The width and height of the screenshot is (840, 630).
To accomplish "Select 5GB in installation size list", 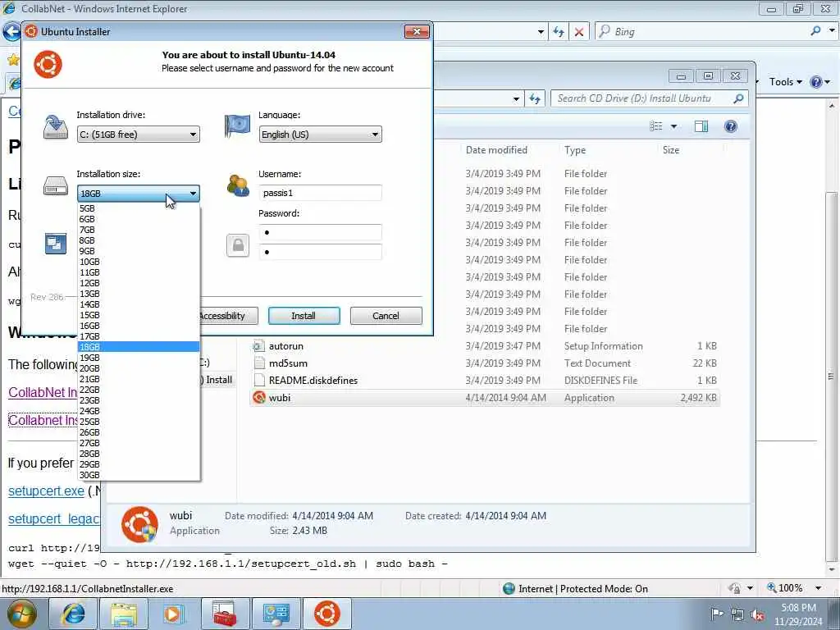I will [x=138, y=208].
